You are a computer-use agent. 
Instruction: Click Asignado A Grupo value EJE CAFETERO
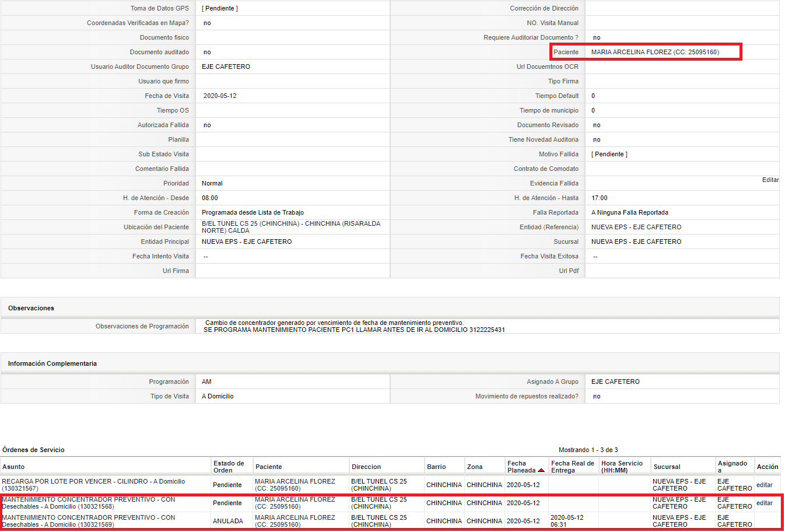(615, 381)
